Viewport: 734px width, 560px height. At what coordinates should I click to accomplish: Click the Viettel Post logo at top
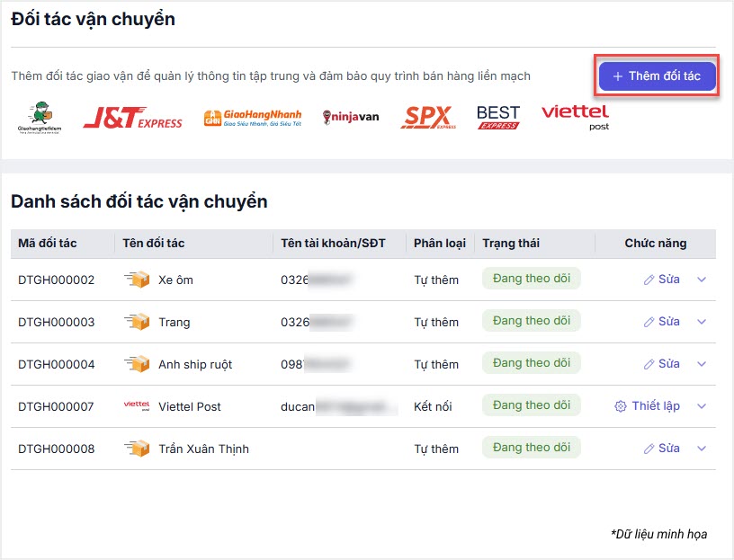(576, 117)
